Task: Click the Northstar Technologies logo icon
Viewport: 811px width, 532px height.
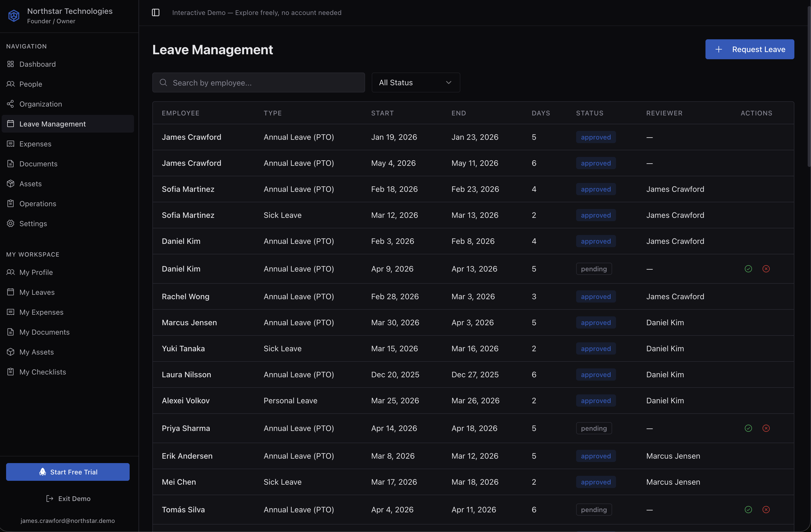Action: click(14, 16)
